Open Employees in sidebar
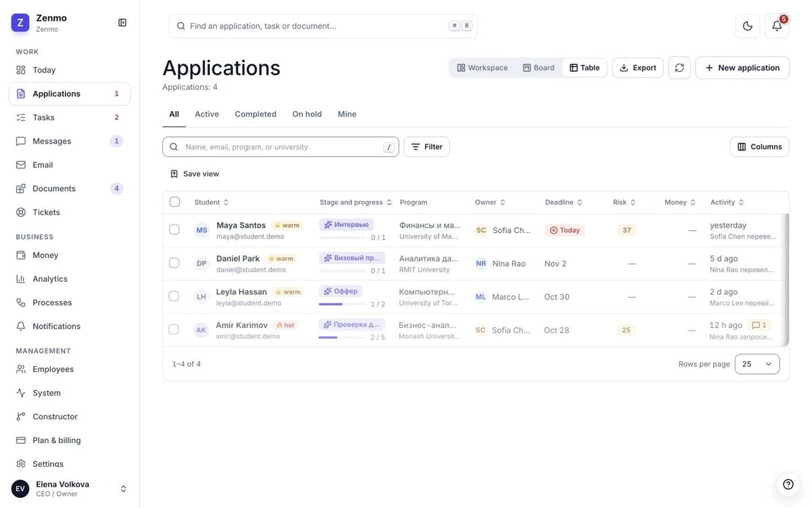 69,369
